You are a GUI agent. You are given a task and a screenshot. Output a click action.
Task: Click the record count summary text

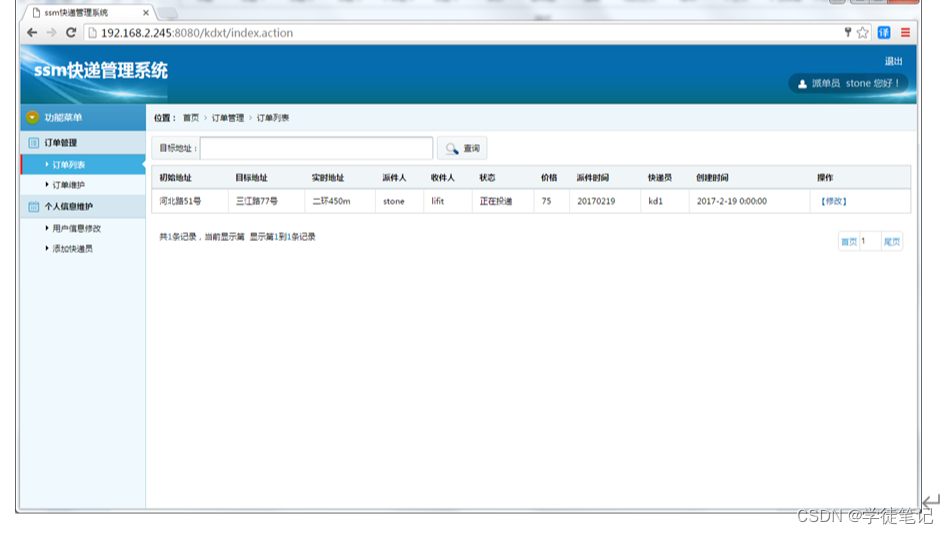coord(237,237)
